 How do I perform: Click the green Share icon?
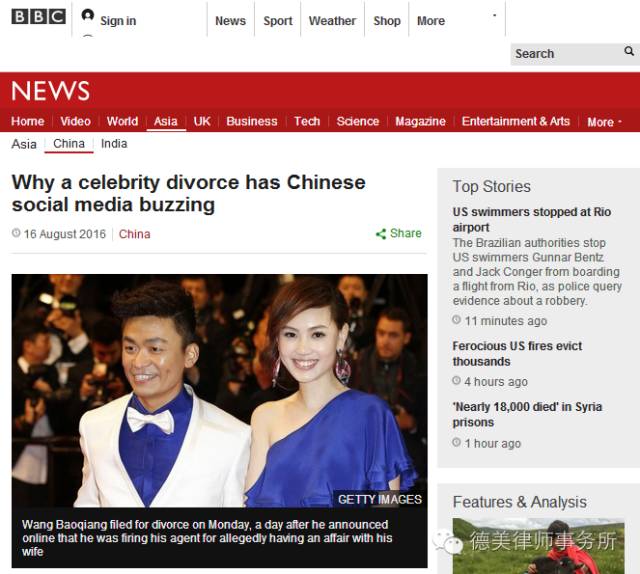(x=381, y=234)
